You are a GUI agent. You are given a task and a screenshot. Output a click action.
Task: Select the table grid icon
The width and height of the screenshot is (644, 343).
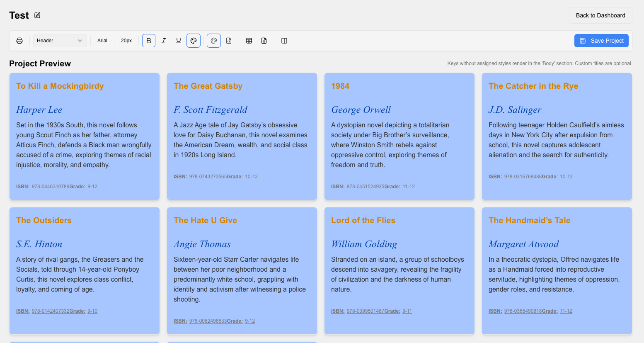pyautogui.click(x=249, y=40)
